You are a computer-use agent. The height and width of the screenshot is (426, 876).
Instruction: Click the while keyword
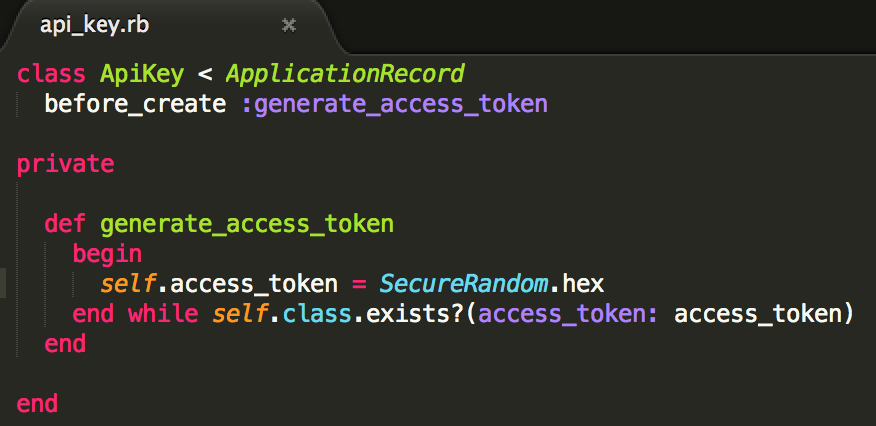tap(163, 314)
